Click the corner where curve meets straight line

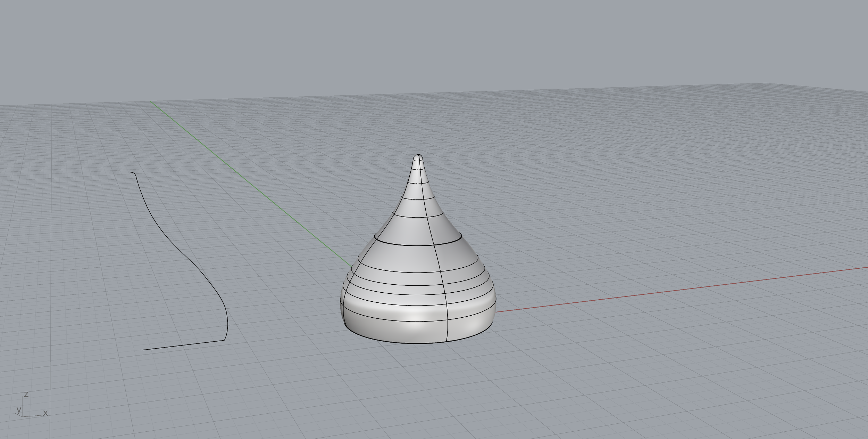(x=225, y=340)
